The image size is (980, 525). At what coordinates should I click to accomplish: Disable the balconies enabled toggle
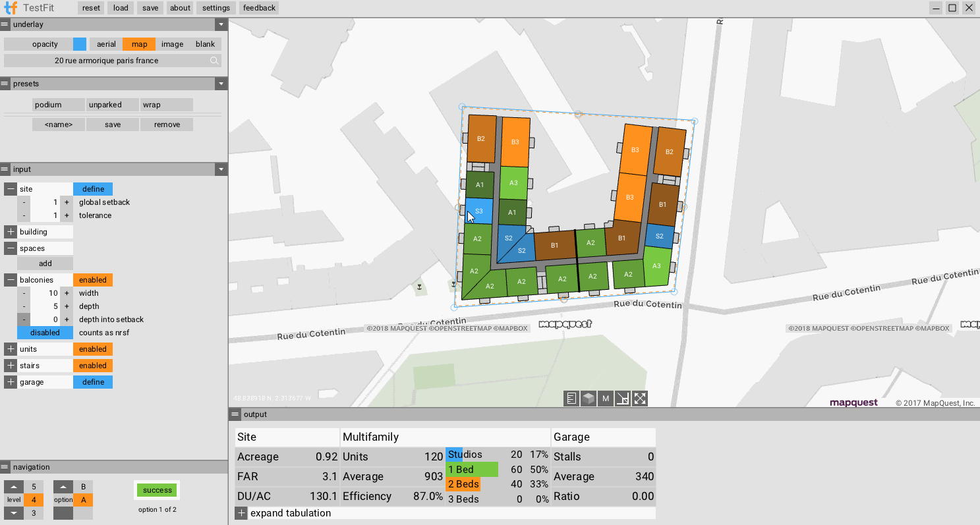click(x=93, y=279)
